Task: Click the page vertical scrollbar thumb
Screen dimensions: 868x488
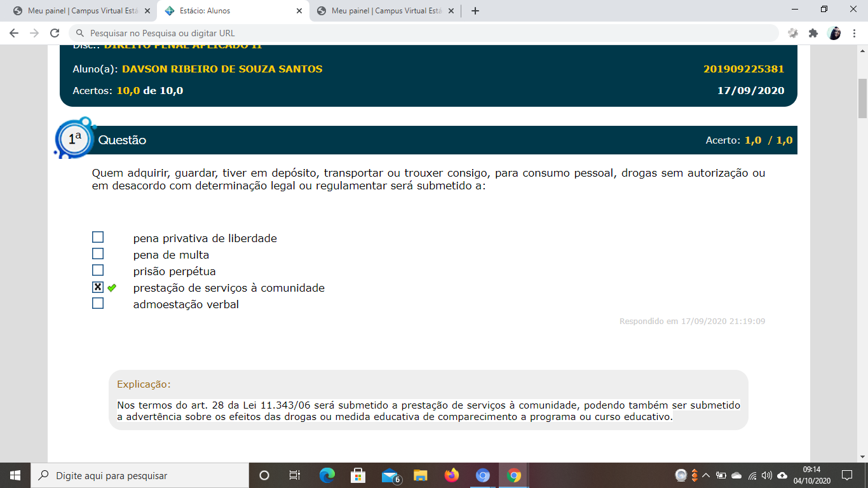Action: click(x=862, y=98)
